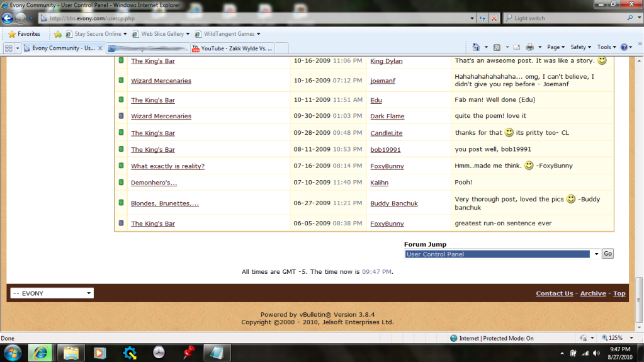Expand the 125% zoom level dropdown
This screenshot has width=644, height=362.
click(635, 338)
